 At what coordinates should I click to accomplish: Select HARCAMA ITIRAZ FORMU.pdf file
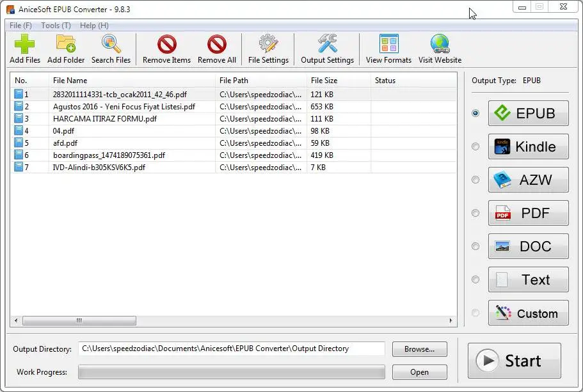[105, 119]
